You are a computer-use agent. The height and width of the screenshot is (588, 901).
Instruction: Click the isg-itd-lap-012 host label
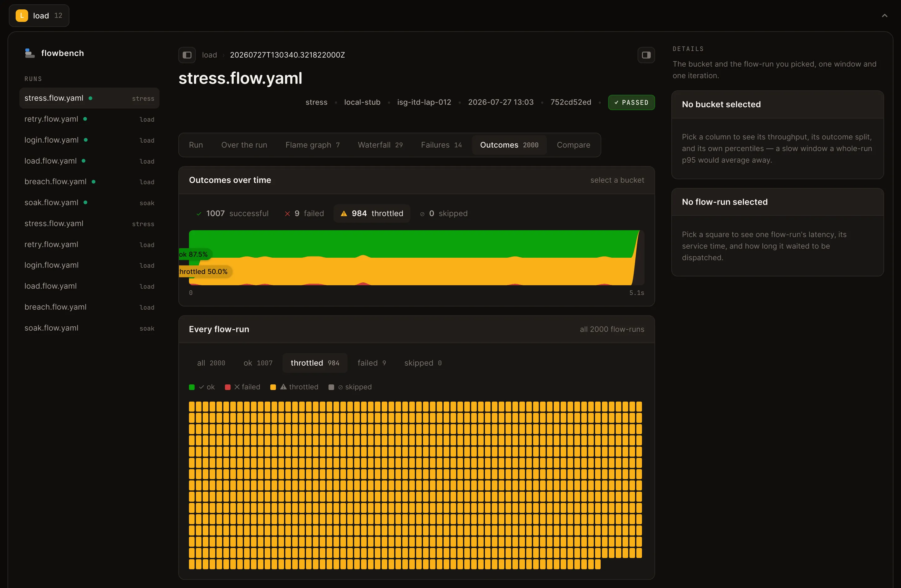pos(424,102)
